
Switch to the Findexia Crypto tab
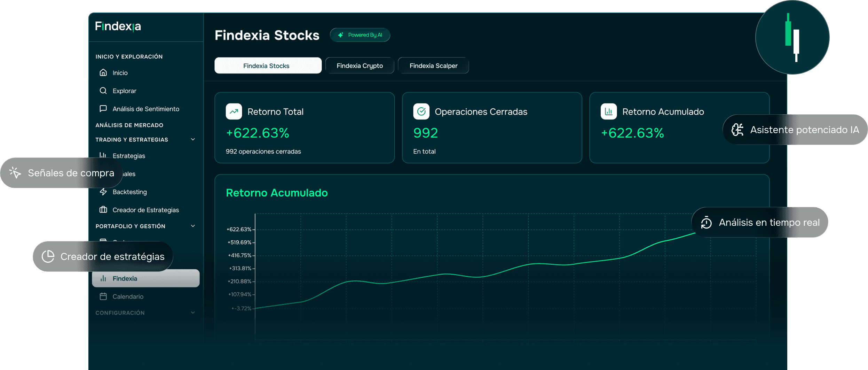(x=360, y=65)
